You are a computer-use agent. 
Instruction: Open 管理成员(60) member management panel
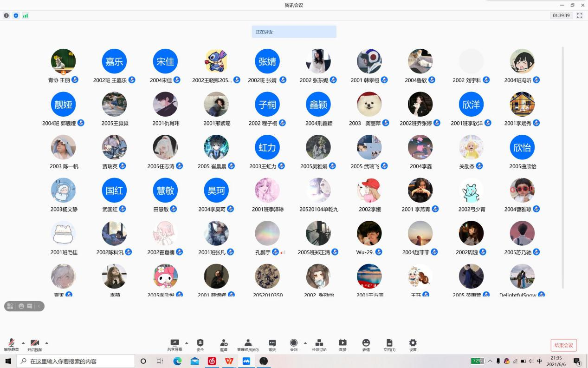click(248, 345)
